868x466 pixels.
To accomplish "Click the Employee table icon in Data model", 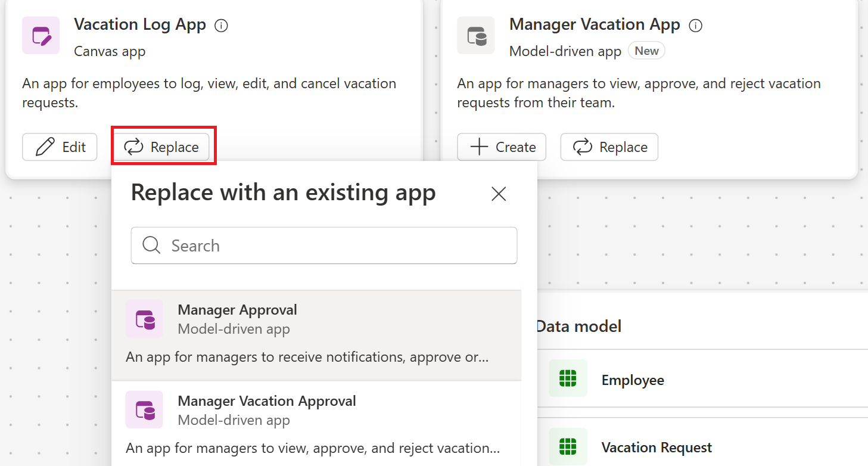I will pos(568,378).
